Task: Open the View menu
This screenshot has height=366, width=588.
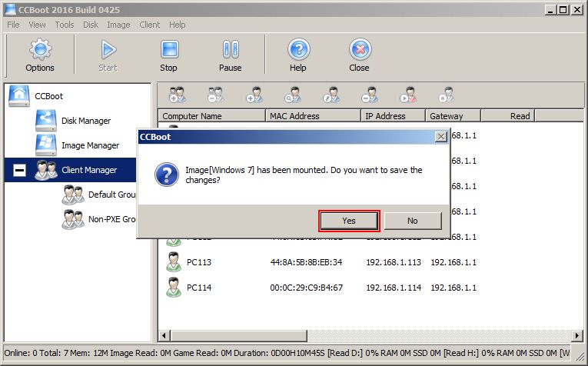Action: click(x=37, y=25)
